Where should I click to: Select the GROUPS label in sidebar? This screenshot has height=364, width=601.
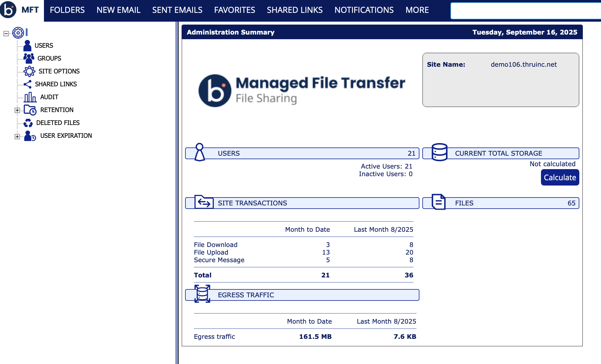pyautogui.click(x=49, y=59)
